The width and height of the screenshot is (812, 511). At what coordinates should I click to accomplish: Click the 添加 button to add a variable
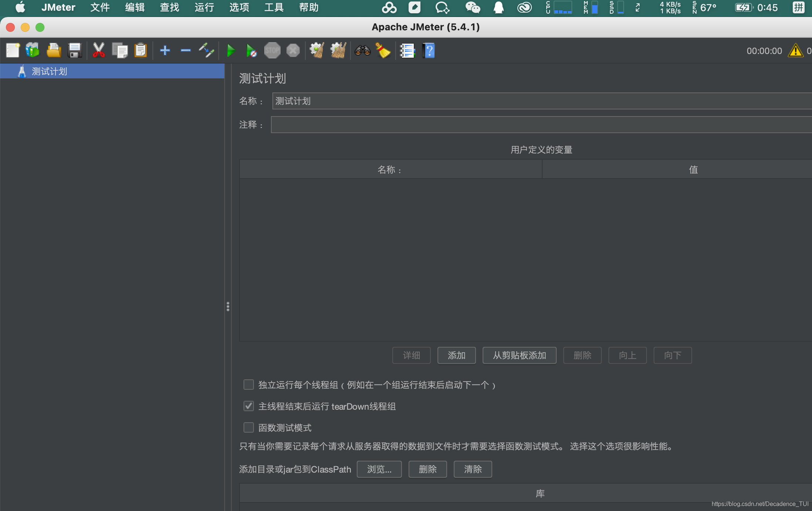tap(456, 355)
